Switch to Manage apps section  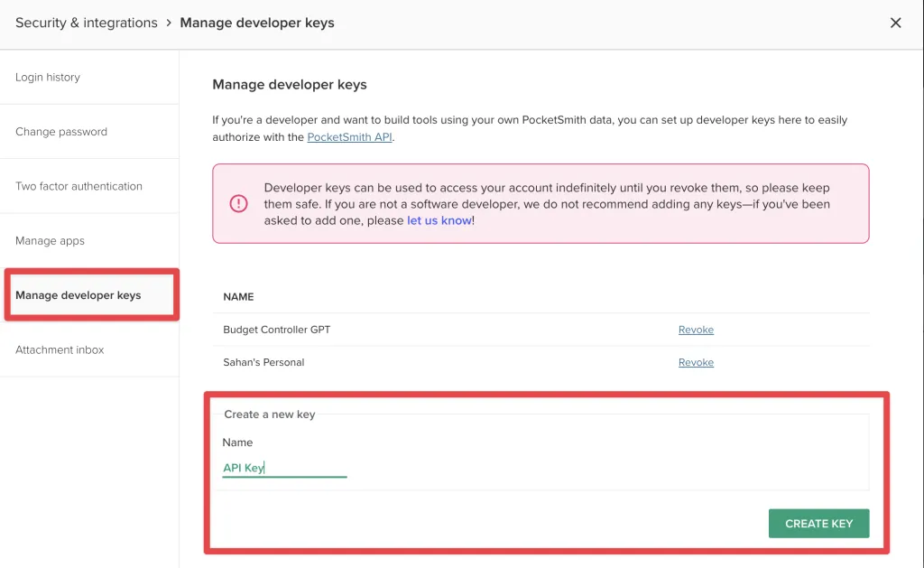pos(50,241)
